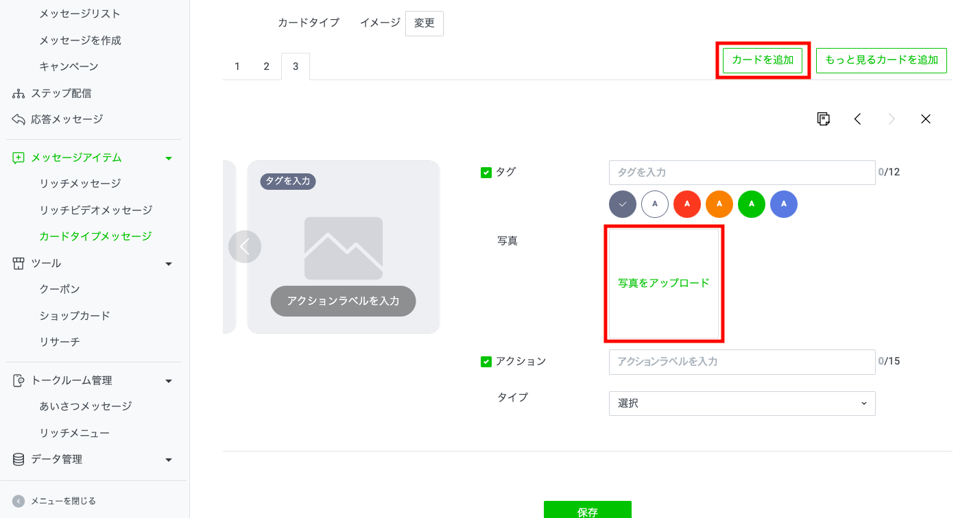Click the タグを入力 text field
Screen dimensions: 980x518
(742, 173)
